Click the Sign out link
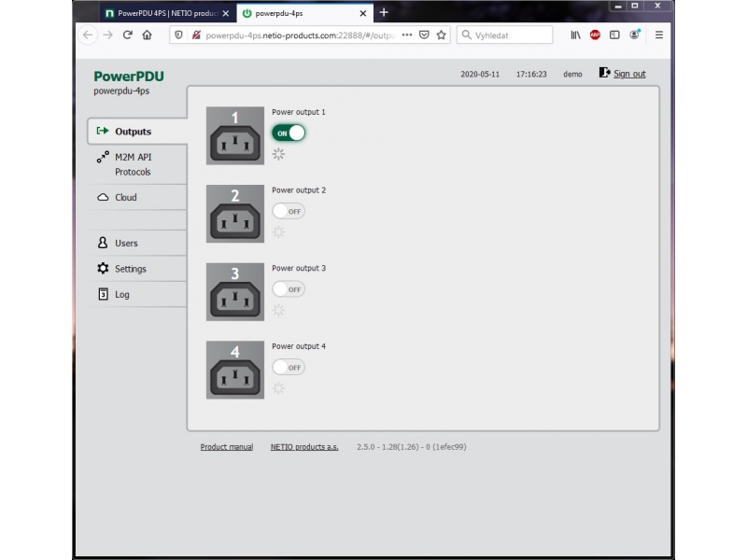747x560 pixels. tap(629, 74)
